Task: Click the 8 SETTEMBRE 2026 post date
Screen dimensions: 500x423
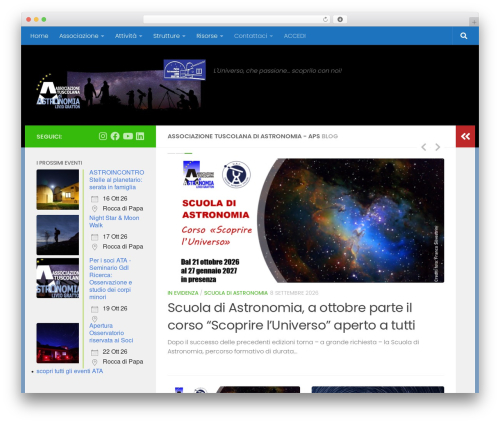Action: coord(294,293)
